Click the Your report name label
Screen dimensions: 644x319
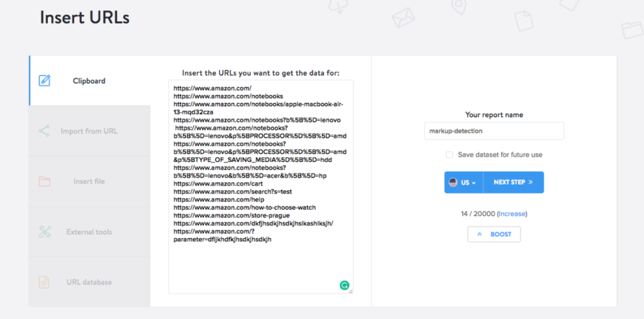pos(494,115)
